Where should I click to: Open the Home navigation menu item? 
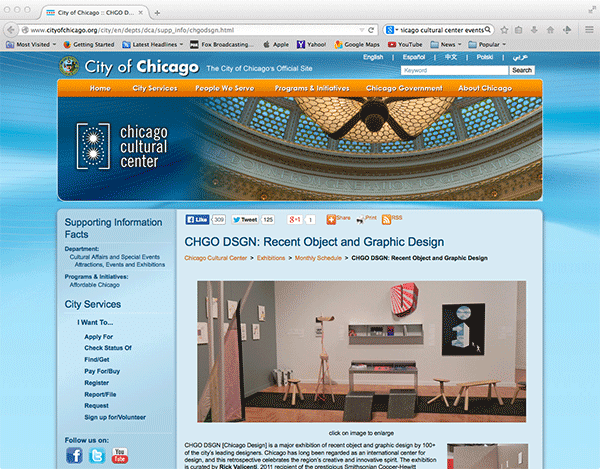point(100,88)
